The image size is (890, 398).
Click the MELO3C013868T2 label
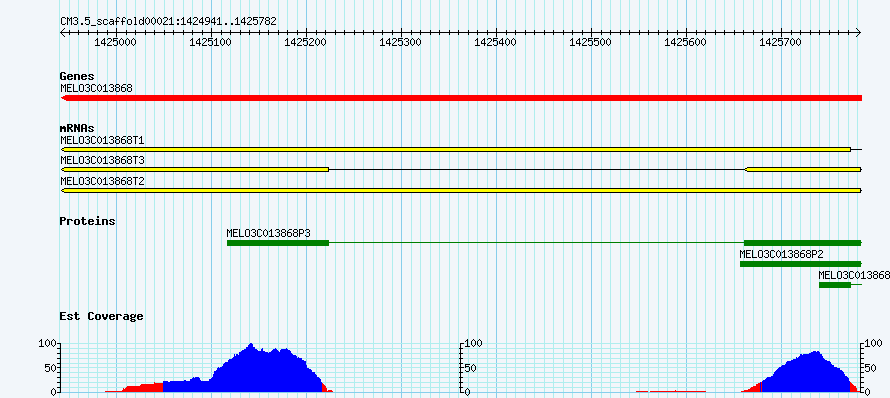(x=103, y=182)
